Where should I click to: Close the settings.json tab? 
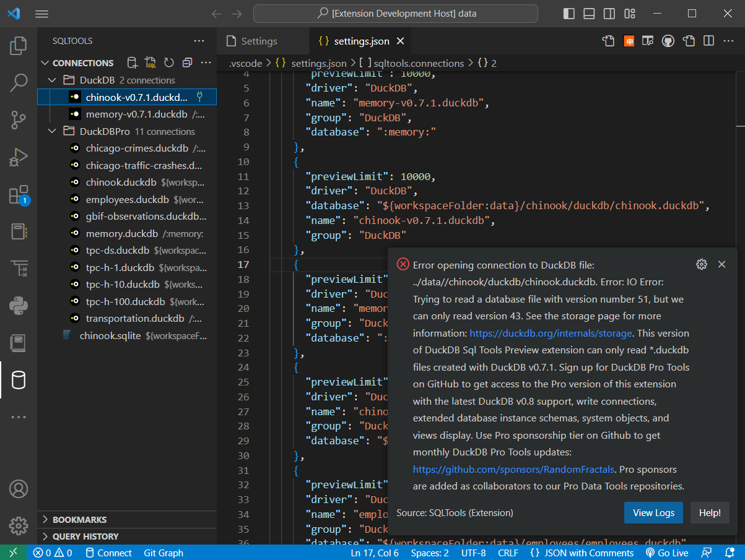coord(400,41)
